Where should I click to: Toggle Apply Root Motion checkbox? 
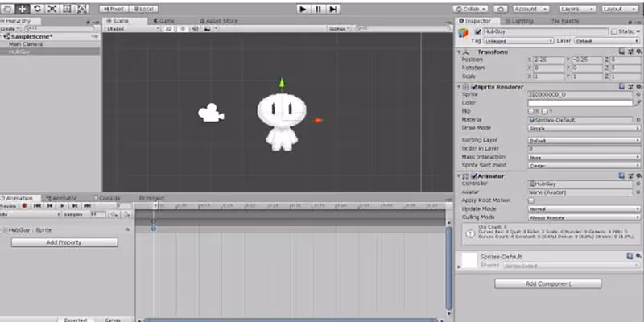tap(531, 200)
